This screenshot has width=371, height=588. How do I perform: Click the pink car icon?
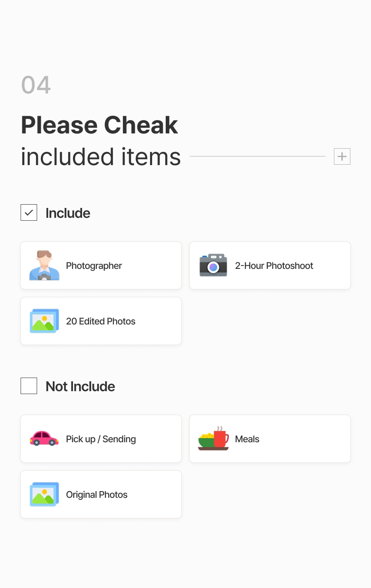pos(44,439)
